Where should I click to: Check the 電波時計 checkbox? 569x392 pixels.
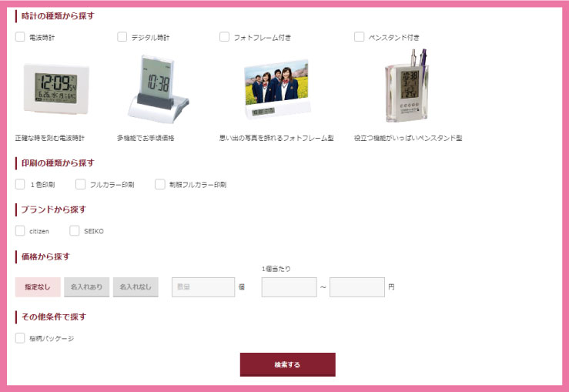[20, 37]
